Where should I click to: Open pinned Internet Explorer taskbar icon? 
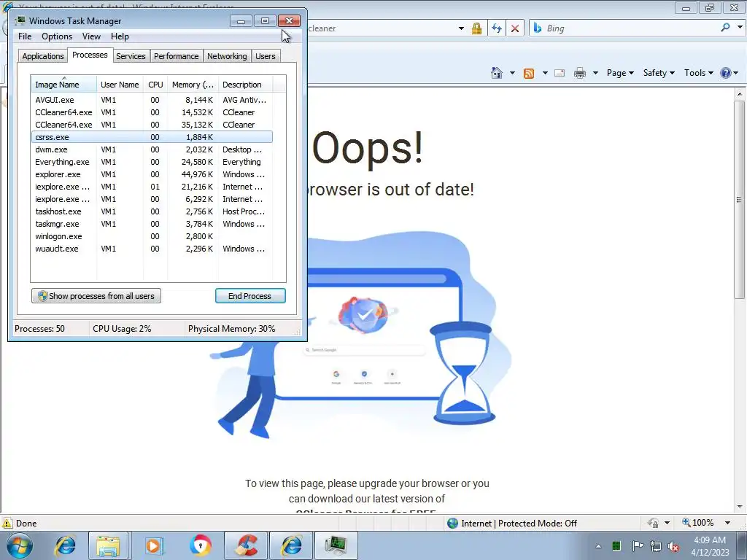pyautogui.click(x=65, y=545)
